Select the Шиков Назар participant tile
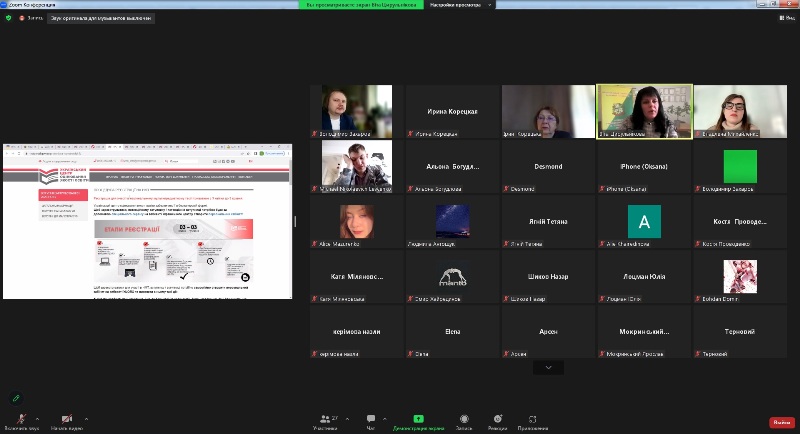The width and height of the screenshot is (800, 434). coord(548,276)
